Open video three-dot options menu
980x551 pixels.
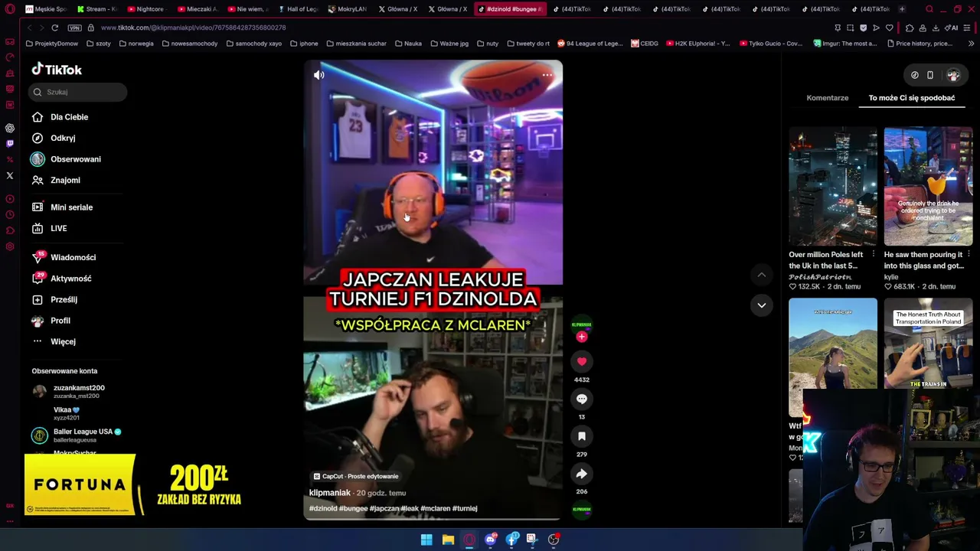547,75
